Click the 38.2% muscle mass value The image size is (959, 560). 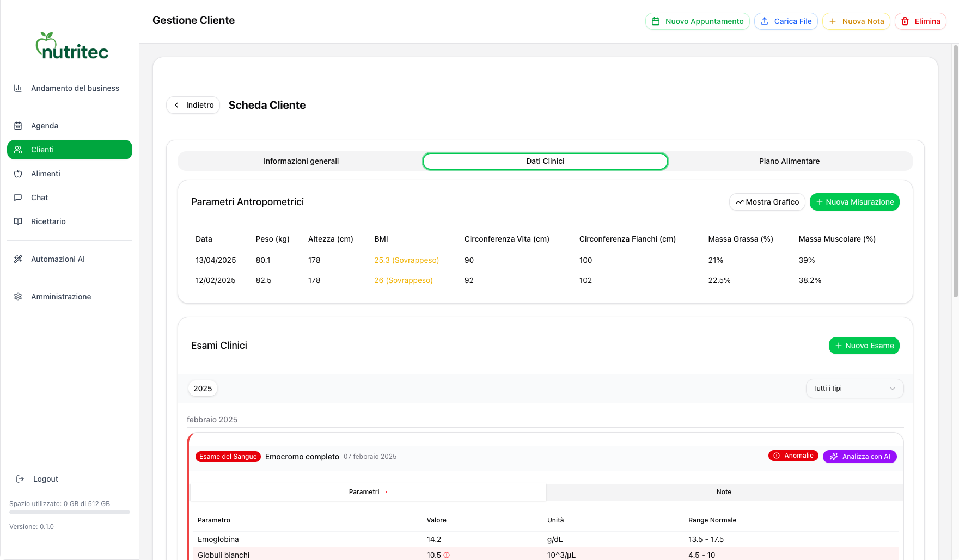click(810, 280)
